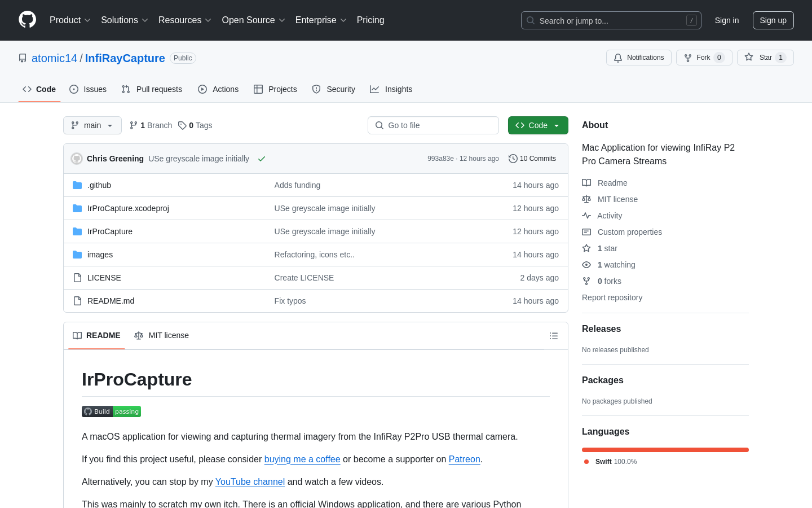
Task: Open the Pull requests tab
Action: (x=152, y=89)
